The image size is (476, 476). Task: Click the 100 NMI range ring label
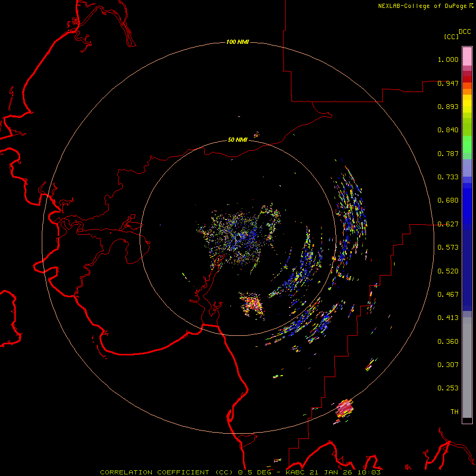click(x=237, y=42)
